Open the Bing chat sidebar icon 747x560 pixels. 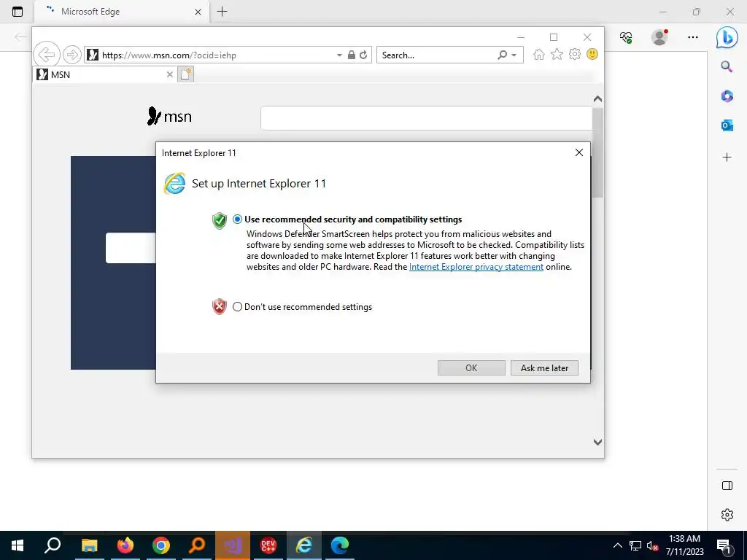pos(727,37)
